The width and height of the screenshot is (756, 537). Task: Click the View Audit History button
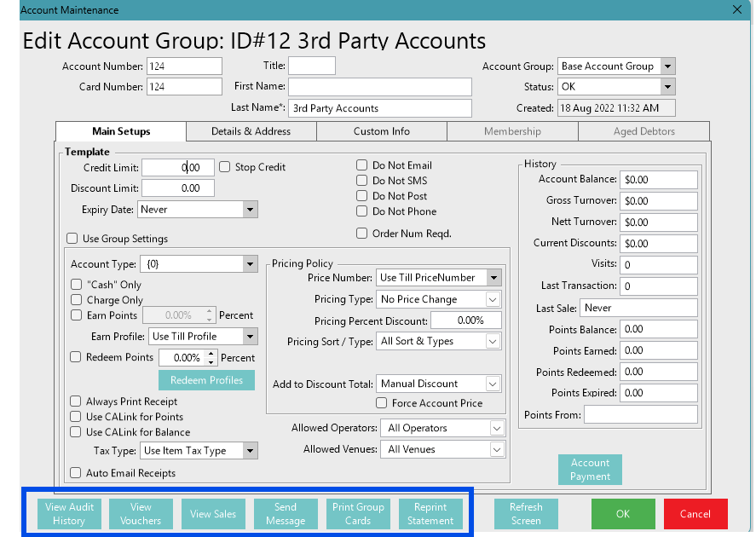[69, 513]
